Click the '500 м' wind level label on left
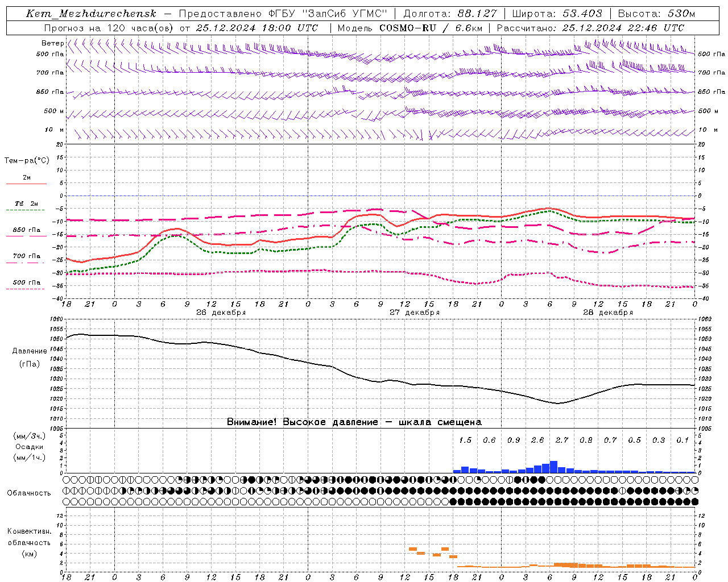The width and height of the screenshot is (728, 582). pos(54,111)
